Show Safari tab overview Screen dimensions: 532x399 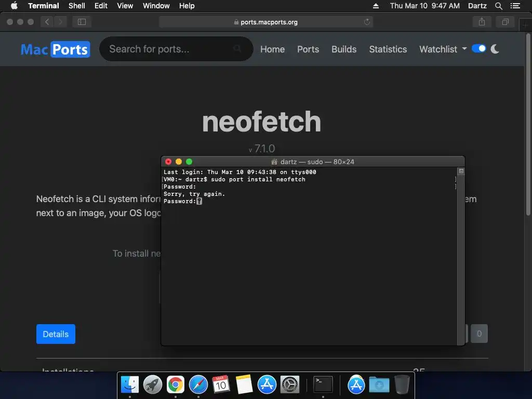(505, 22)
